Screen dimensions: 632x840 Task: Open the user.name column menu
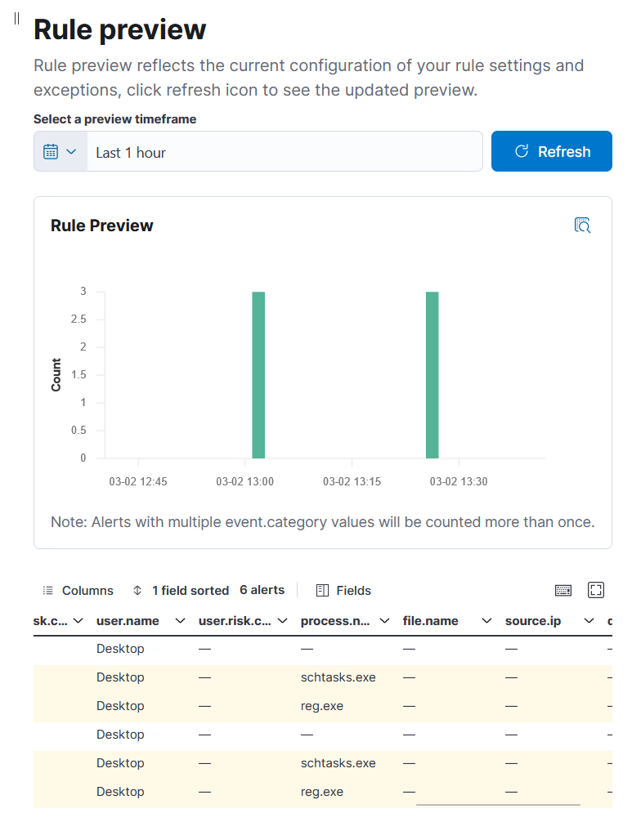click(x=180, y=621)
